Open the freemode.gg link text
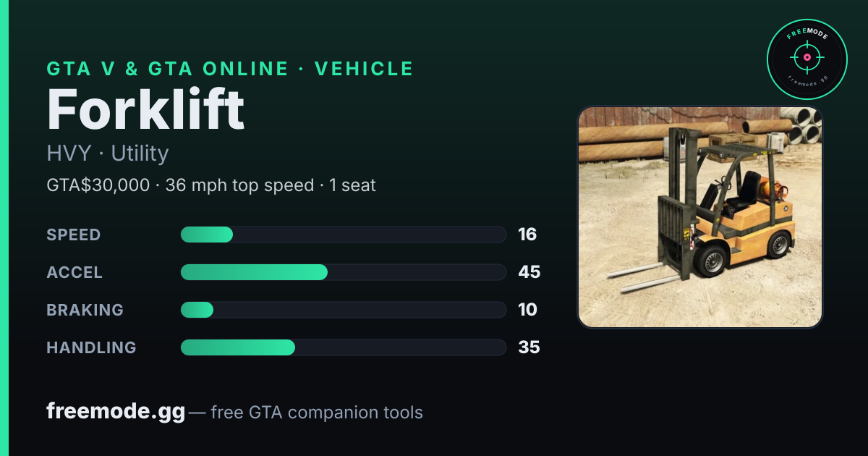The height and width of the screenshot is (456, 868). 116,412
